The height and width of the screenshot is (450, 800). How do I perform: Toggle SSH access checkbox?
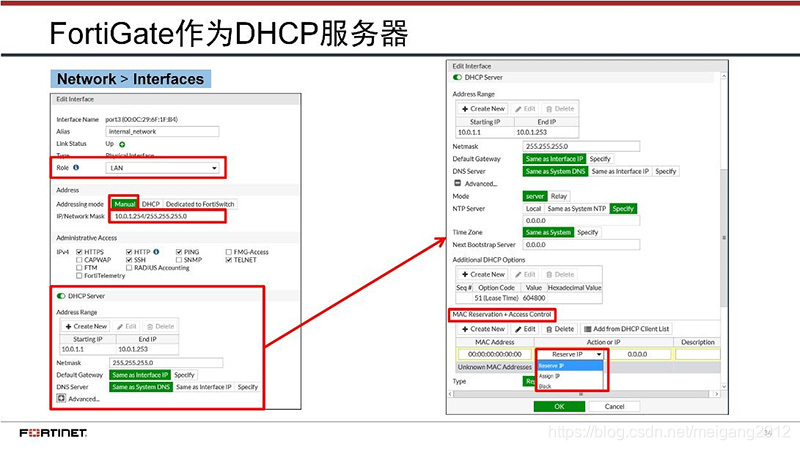point(129,260)
